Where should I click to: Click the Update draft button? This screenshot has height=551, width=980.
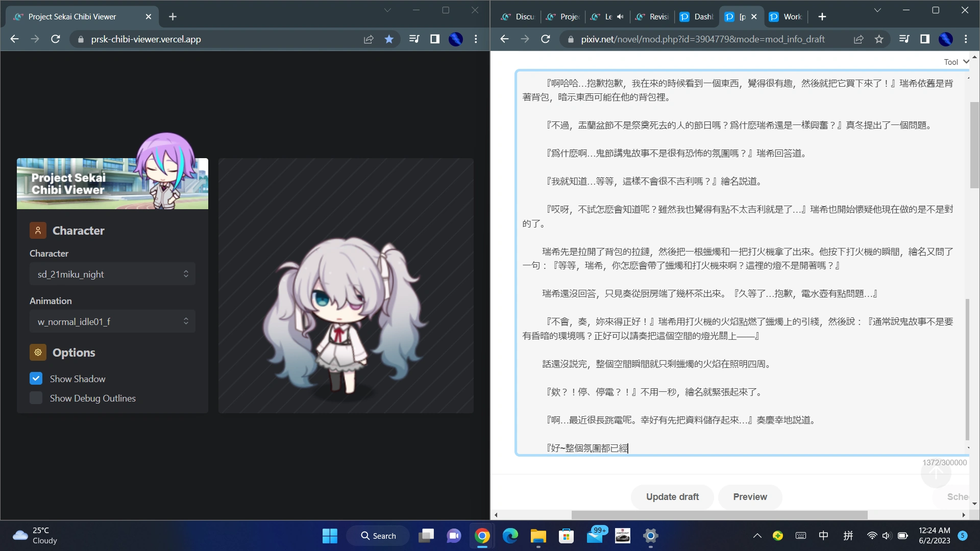pos(672,497)
